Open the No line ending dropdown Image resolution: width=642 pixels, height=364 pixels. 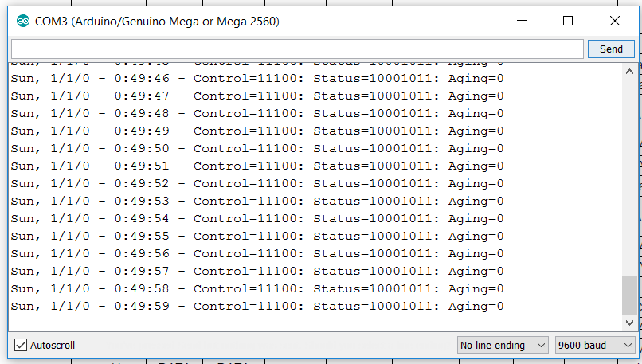(x=503, y=345)
